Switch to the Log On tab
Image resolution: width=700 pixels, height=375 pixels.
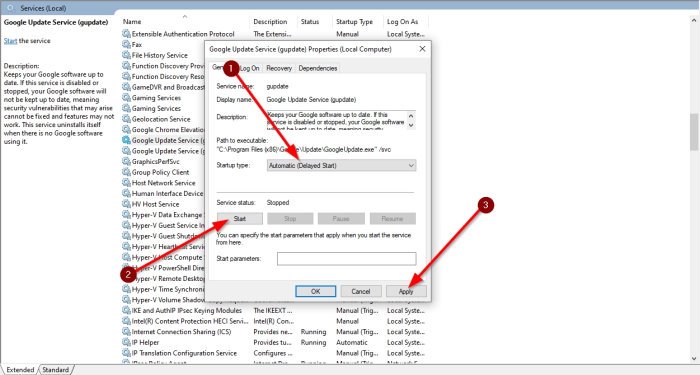(x=250, y=68)
